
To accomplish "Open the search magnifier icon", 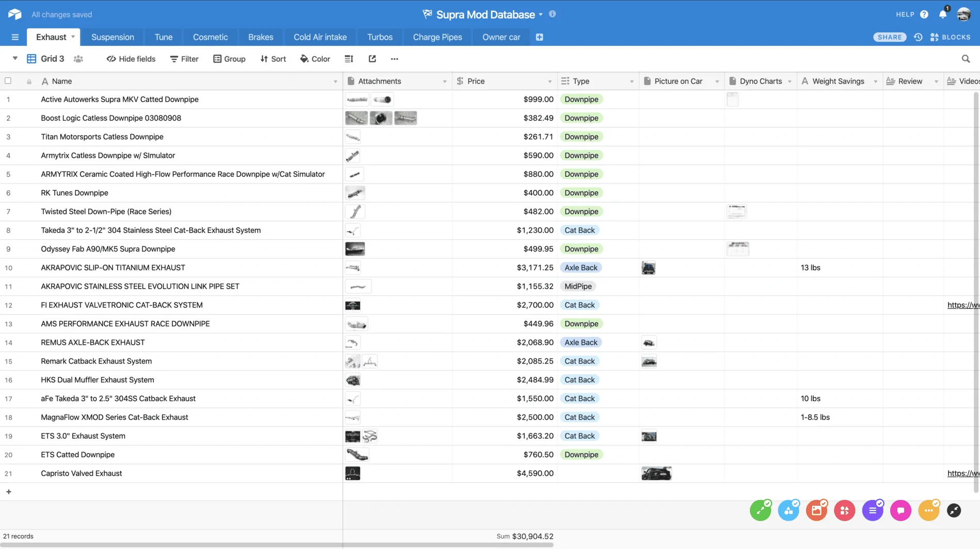I will click(966, 59).
